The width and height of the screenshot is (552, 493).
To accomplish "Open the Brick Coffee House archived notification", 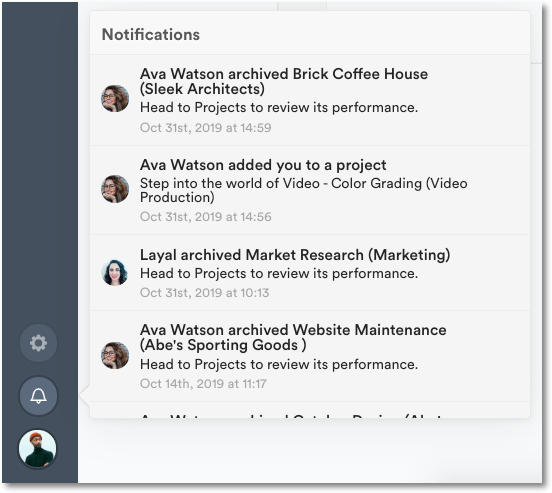I will tap(310, 100).
